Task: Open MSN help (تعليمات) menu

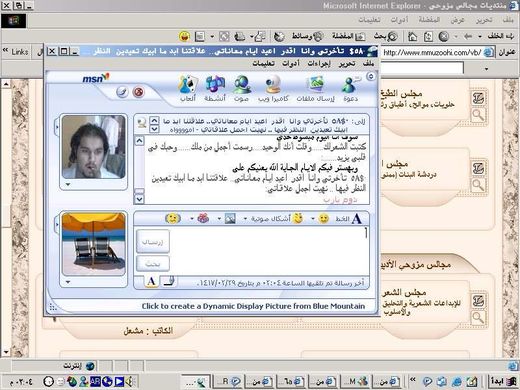Action: pyautogui.click(x=263, y=63)
